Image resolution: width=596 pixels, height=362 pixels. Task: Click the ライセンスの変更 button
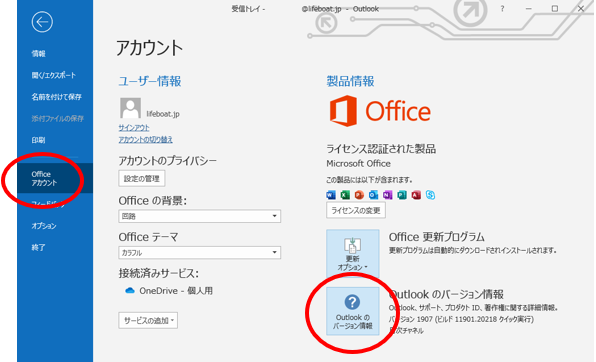point(356,211)
